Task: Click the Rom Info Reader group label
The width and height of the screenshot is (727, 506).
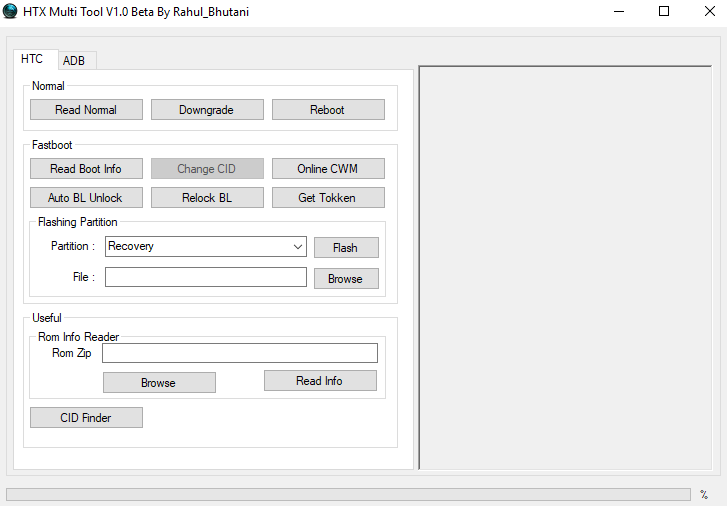Action: point(78,337)
